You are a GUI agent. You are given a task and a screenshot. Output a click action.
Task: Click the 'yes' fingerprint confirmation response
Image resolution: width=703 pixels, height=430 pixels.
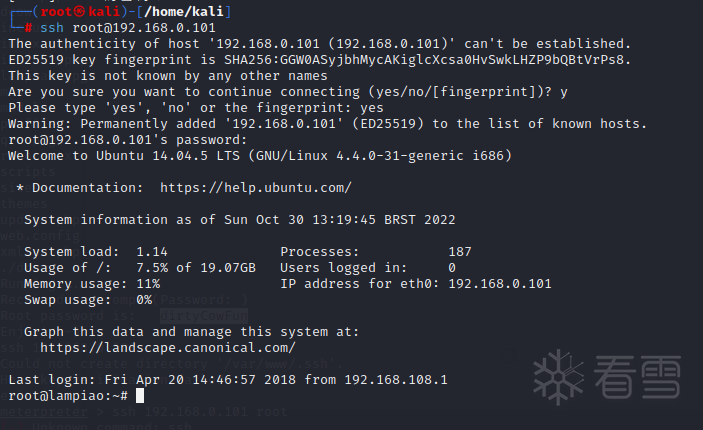371,107
